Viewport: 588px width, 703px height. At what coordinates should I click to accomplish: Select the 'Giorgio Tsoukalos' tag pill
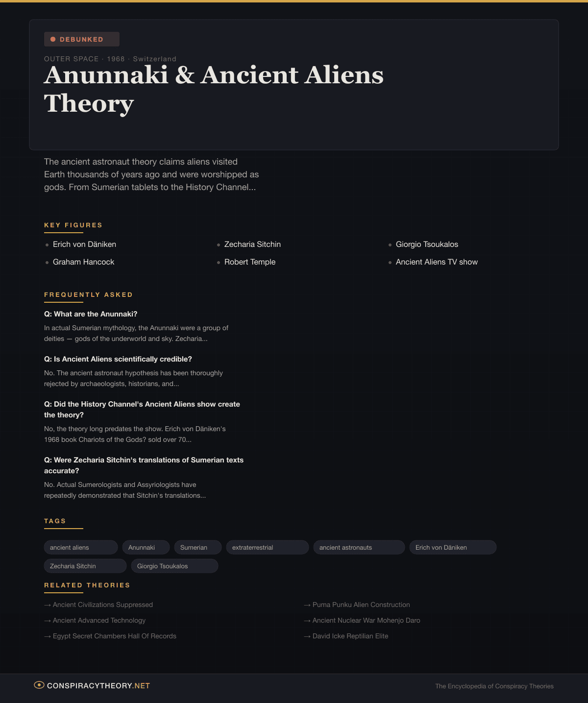pos(174,566)
